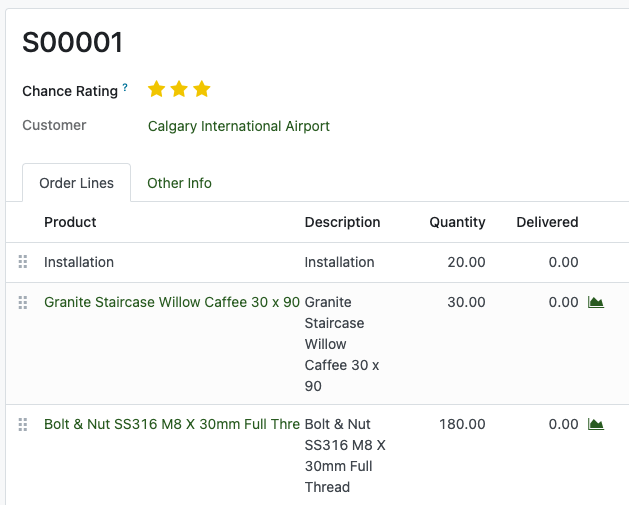The height and width of the screenshot is (505, 629).
Task: Select the third Chance Rating star
Action: click(202, 90)
